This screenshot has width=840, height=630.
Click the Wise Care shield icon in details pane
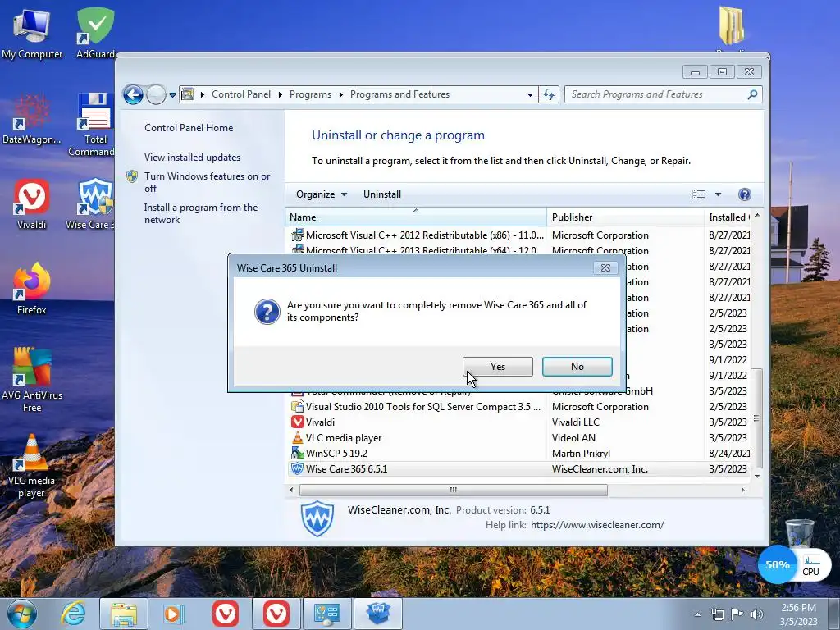coord(317,518)
